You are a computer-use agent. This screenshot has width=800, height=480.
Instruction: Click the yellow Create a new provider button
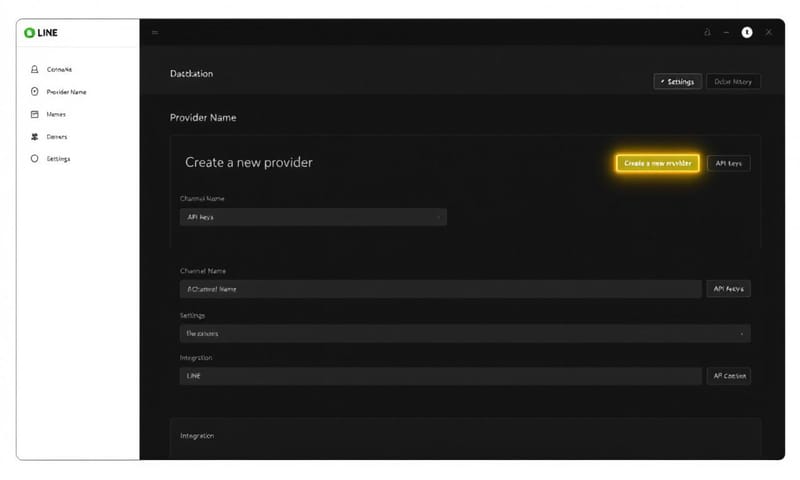coord(656,163)
